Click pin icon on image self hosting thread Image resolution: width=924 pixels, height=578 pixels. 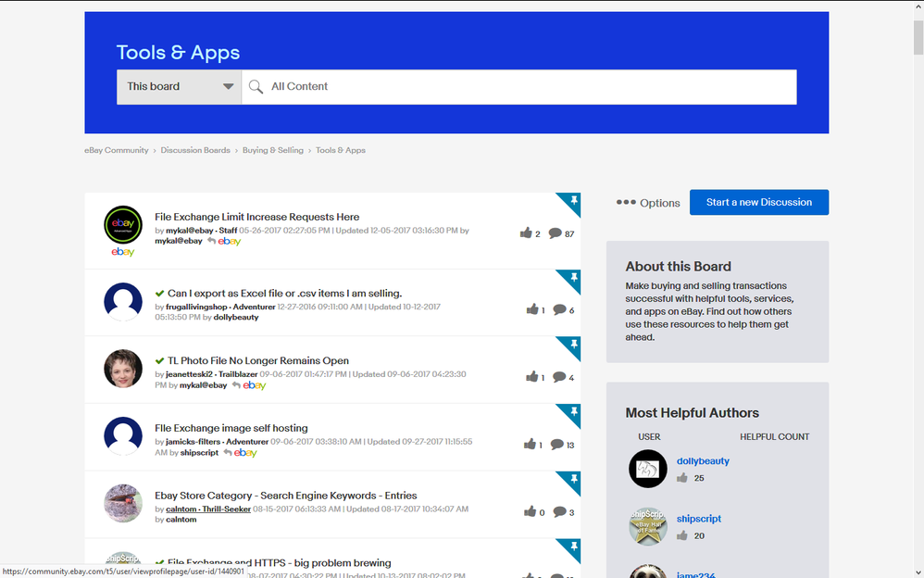(573, 412)
